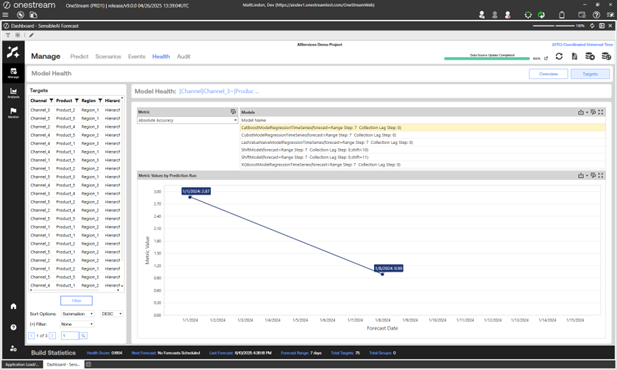
Task: Switch to the Audit tab
Action: (183, 57)
